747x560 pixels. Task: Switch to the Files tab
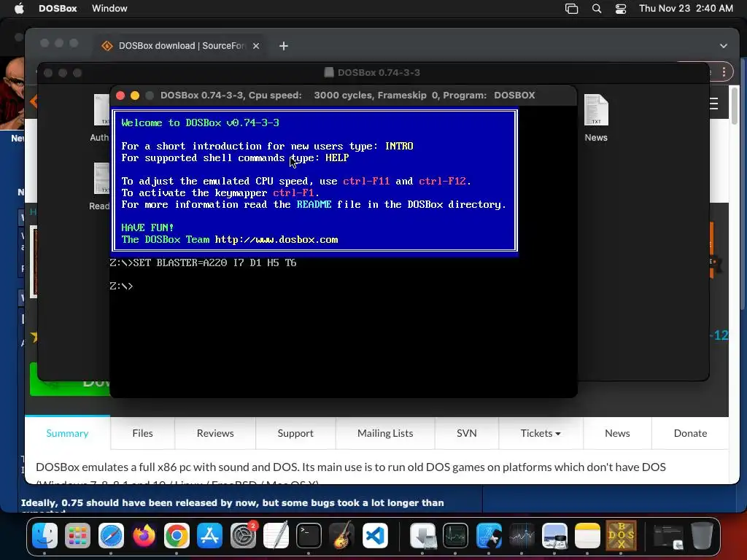coord(142,433)
